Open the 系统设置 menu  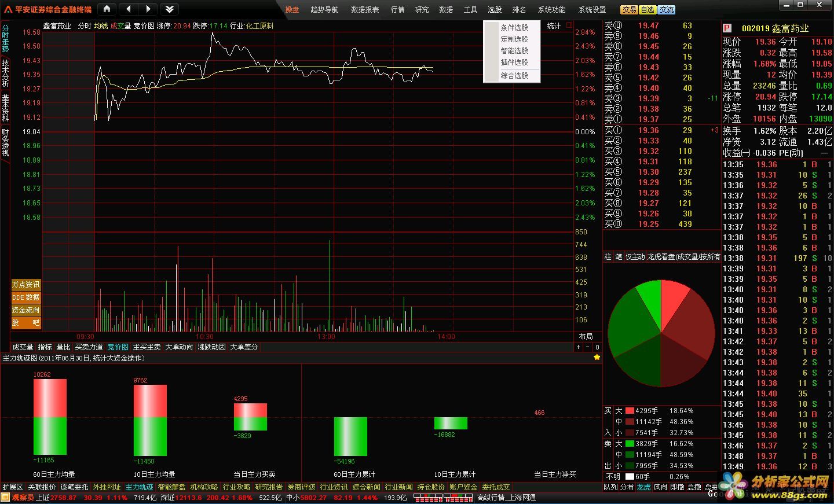(592, 9)
